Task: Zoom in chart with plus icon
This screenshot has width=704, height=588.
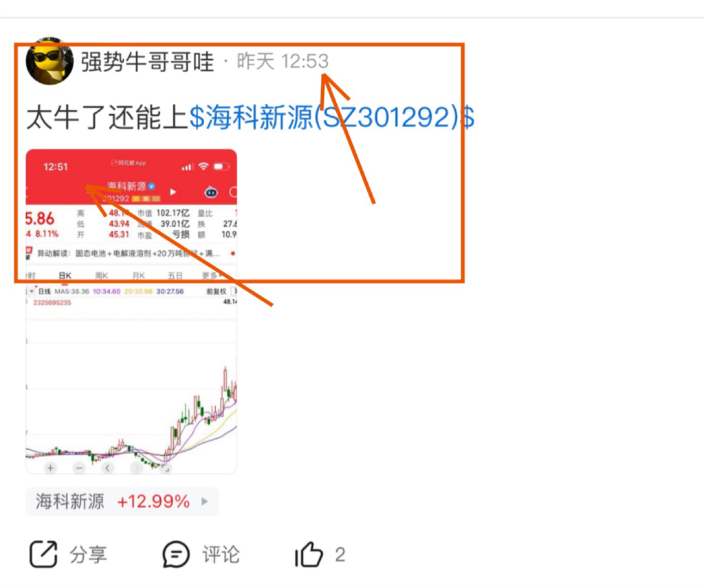Action: point(50,468)
